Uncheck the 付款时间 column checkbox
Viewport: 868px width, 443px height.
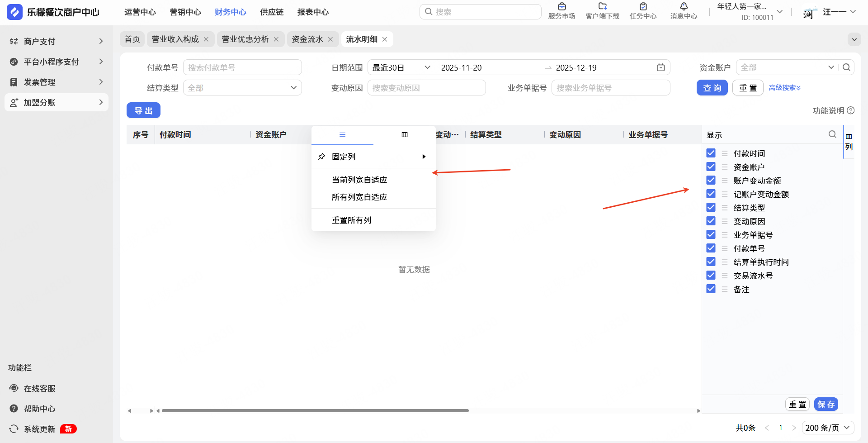coord(711,153)
